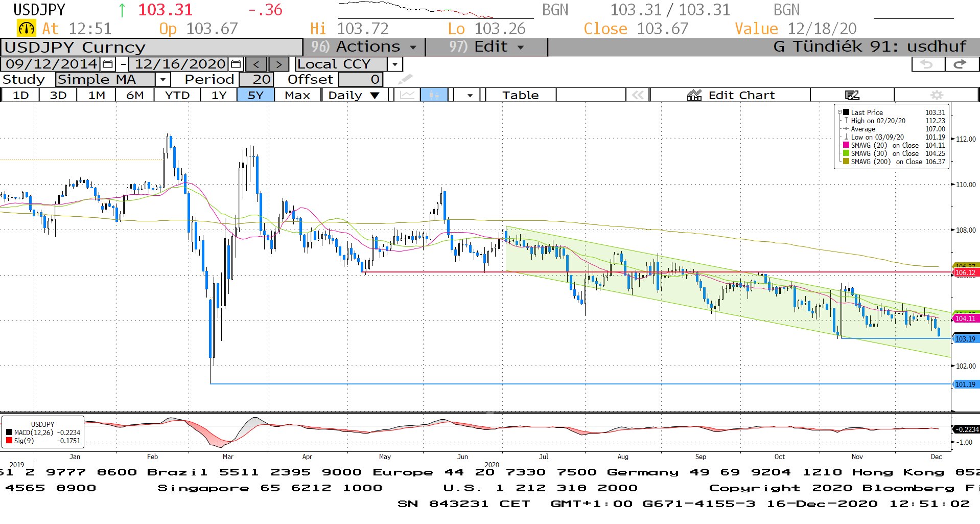Open the 97) Edit dropdown menu
This screenshot has height=524, width=980.
point(486,47)
